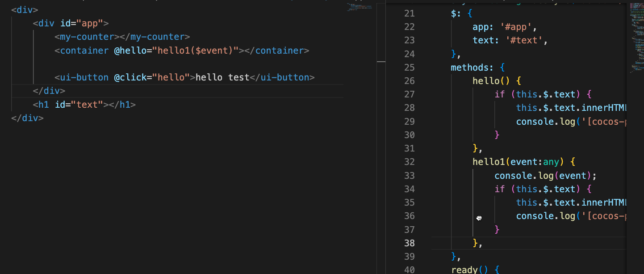Screen dimensions: 644x274
Task: Click the "text" id value in the h1 tag
Action: point(87,105)
